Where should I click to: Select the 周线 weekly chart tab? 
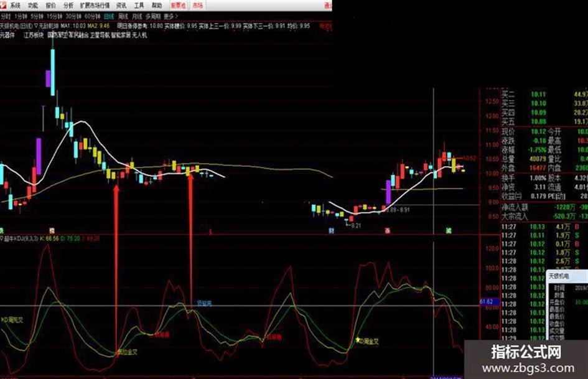pyautogui.click(x=123, y=16)
